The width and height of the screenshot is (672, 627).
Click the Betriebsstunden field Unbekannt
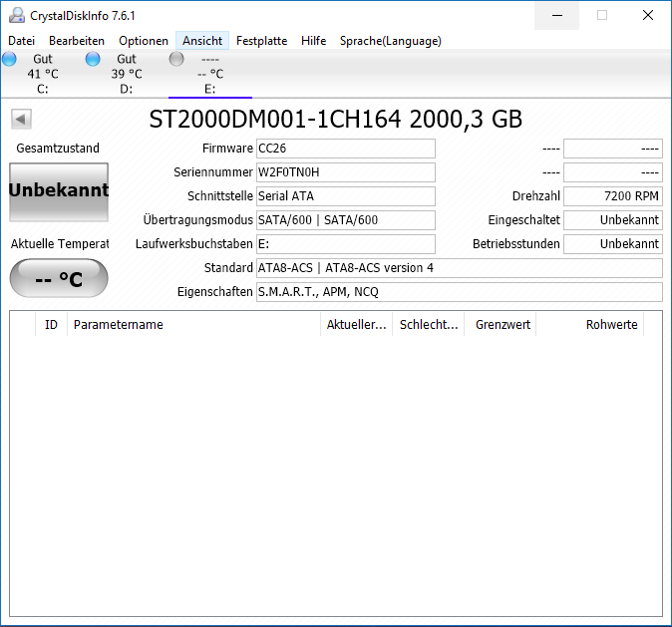click(613, 244)
